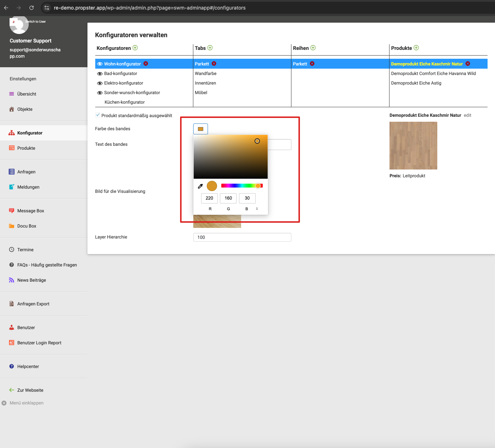Image resolution: width=495 pixels, height=448 pixels.
Task: Add a new Reihe with plus icon
Action: pos(313,48)
